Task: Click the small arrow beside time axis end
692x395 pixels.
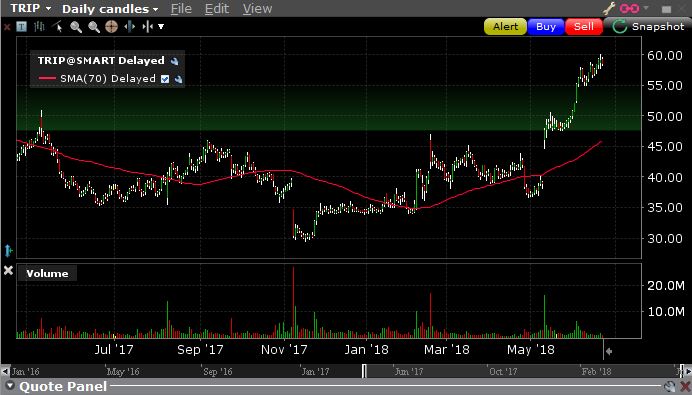Action: [609, 352]
